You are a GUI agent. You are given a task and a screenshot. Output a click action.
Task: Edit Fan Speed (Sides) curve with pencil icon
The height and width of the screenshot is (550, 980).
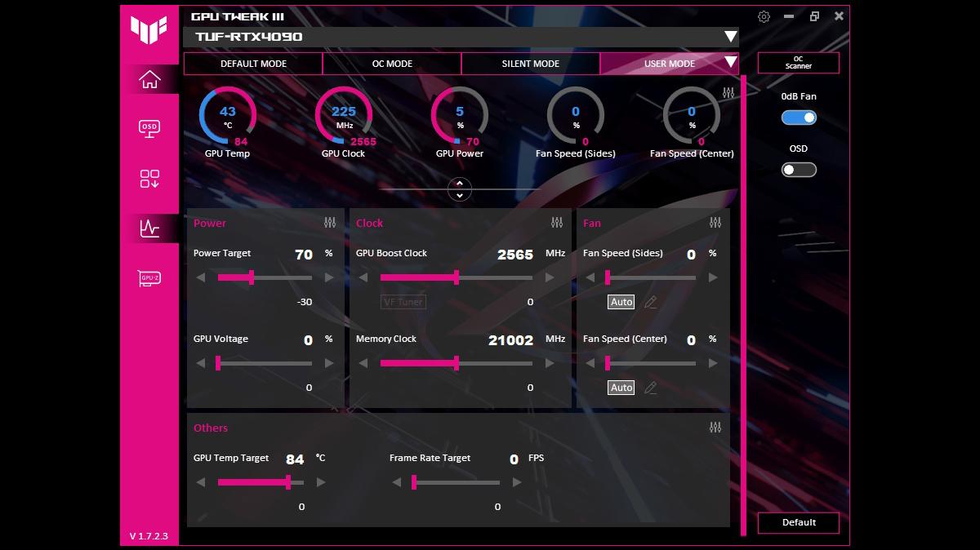[x=650, y=302]
